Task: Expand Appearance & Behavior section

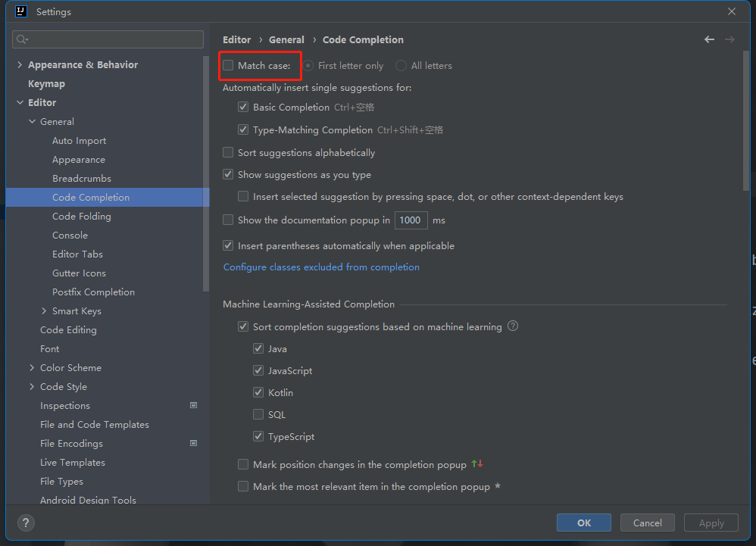Action: [x=20, y=64]
